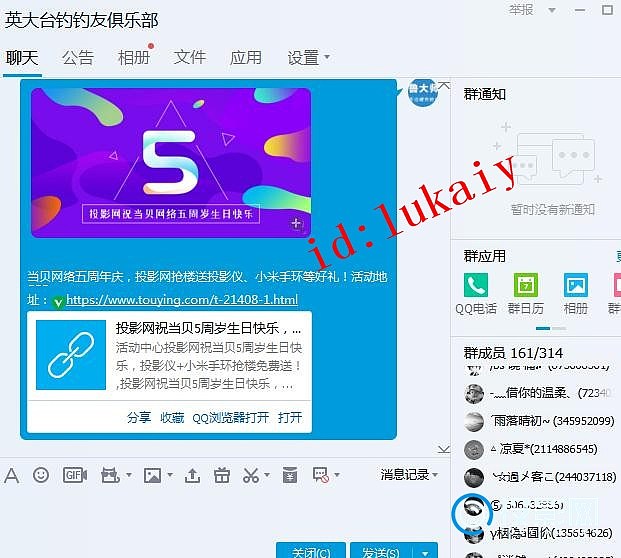Click QQ浏览器打开 on the link card
Screen dimensions: 621x558
230,417
